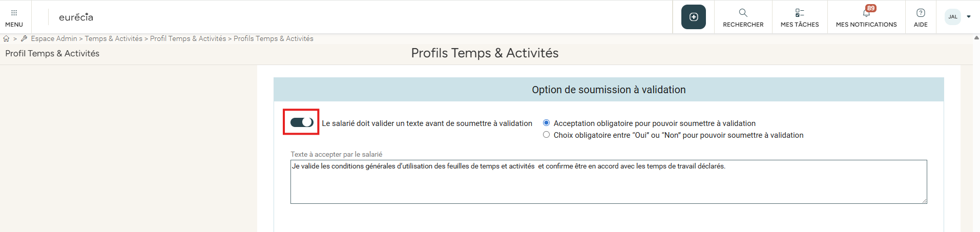Image resolution: width=980 pixels, height=232 pixels.
Task: Click "Profils Temps & Activités" breadcrumb item
Action: click(x=274, y=39)
